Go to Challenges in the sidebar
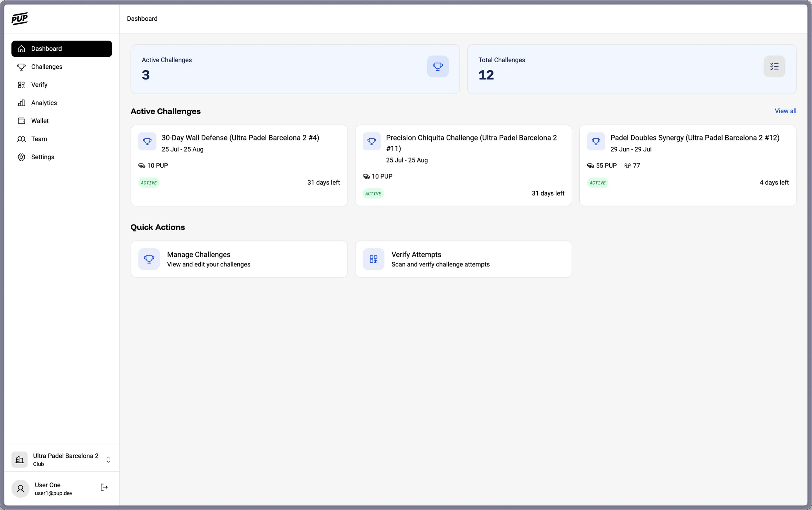812x510 pixels. pyautogui.click(x=62, y=67)
